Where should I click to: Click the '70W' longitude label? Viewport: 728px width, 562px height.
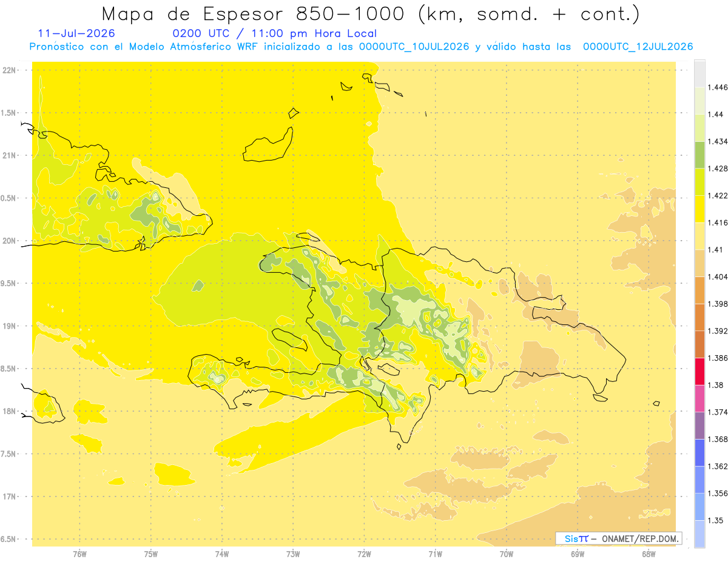(507, 554)
